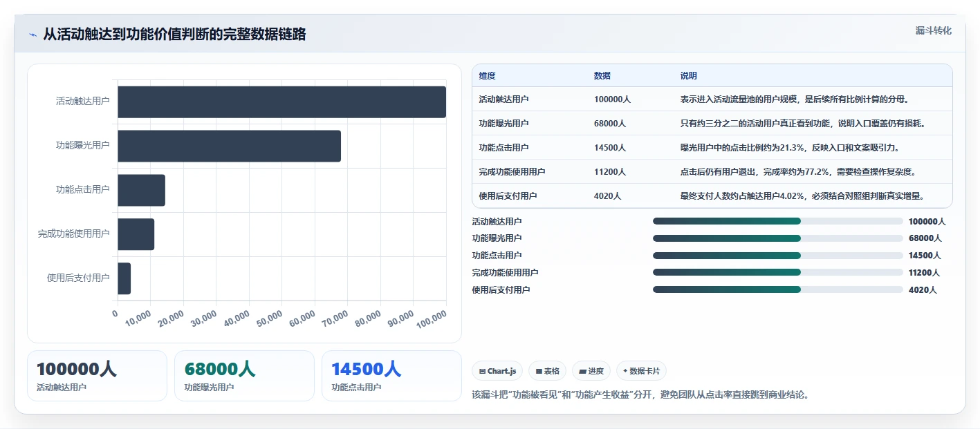
Task: Click the 功能点击用户 y-axis label in chart
Action: pyautogui.click(x=83, y=190)
